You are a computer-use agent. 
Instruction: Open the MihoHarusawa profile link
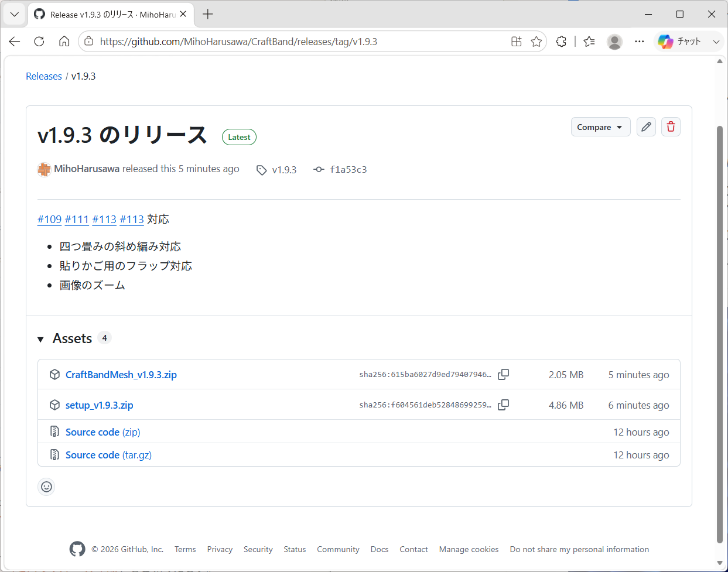[x=87, y=169]
